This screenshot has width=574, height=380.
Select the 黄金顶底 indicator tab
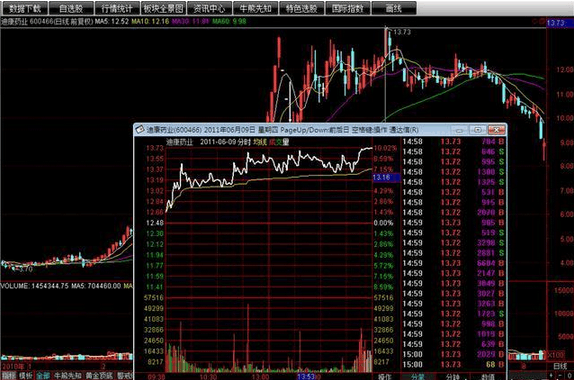99,376
